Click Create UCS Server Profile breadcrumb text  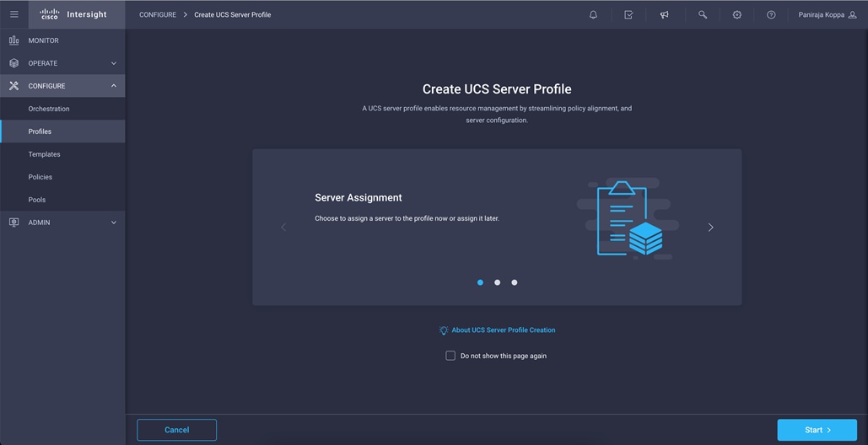coord(233,15)
